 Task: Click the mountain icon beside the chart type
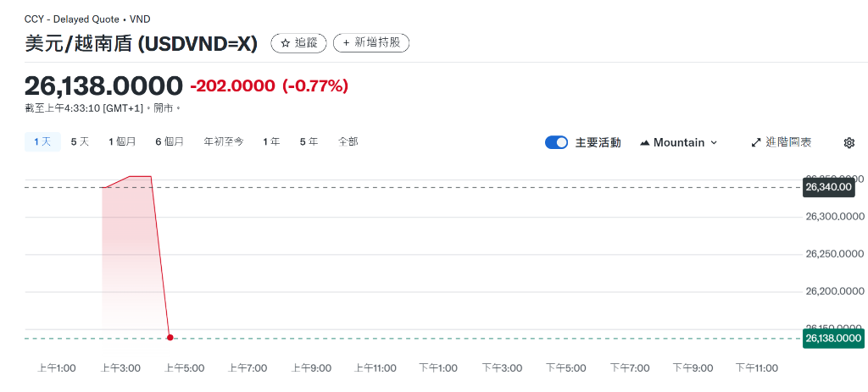pos(644,142)
